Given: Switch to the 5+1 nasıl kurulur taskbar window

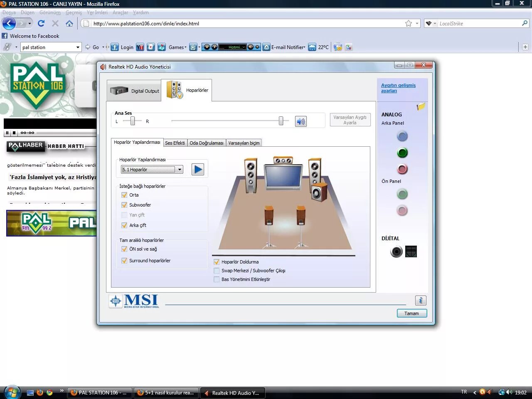Looking at the screenshot, I should point(167,393).
